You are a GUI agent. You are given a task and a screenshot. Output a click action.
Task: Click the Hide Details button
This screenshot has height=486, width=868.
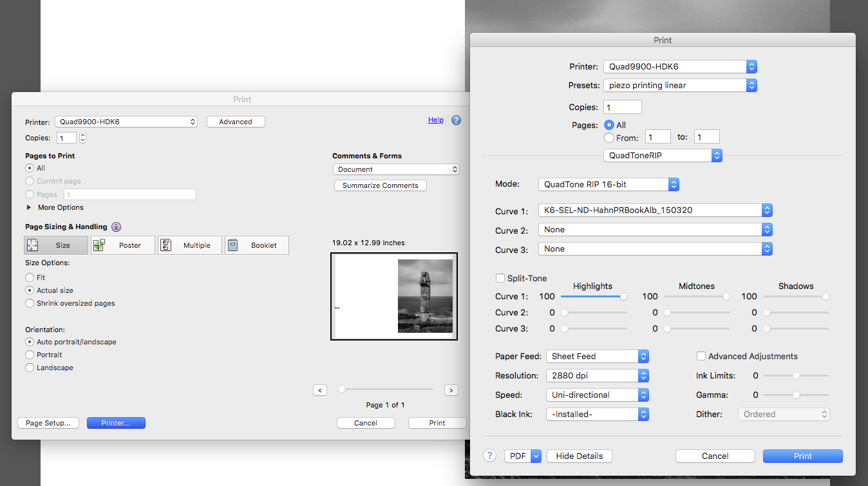pos(579,456)
